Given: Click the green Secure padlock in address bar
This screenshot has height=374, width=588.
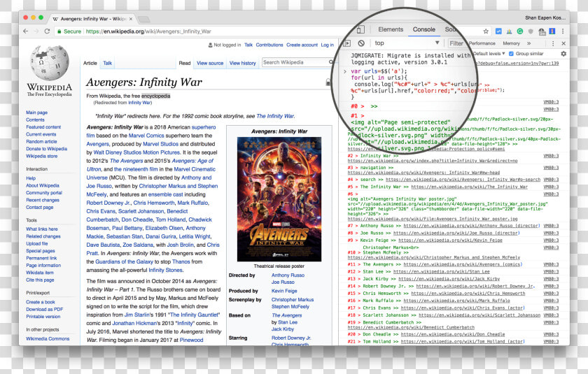Looking at the screenshot, I should coord(59,31).
